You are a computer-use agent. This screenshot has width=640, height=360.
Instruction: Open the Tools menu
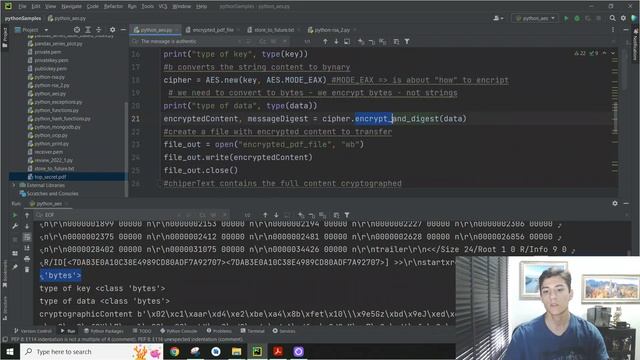click(x=148, y=7)
